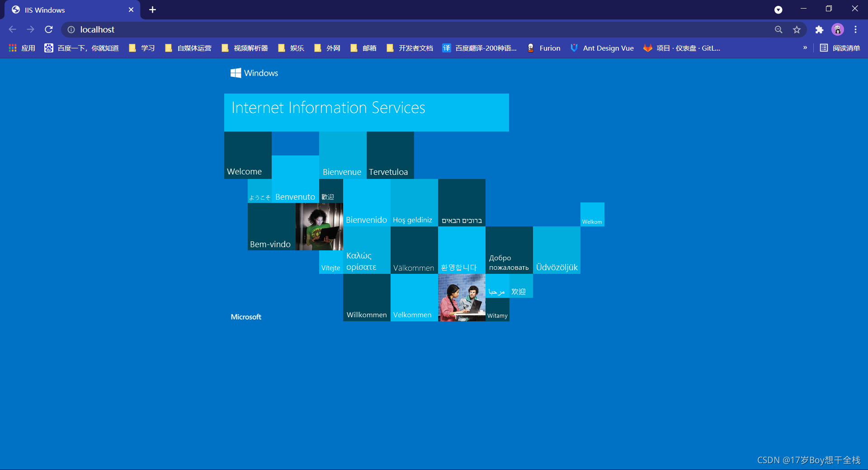Open the zoom magnifier in address bar
Viewport: 868px width, 470px height.
(778, 29)
